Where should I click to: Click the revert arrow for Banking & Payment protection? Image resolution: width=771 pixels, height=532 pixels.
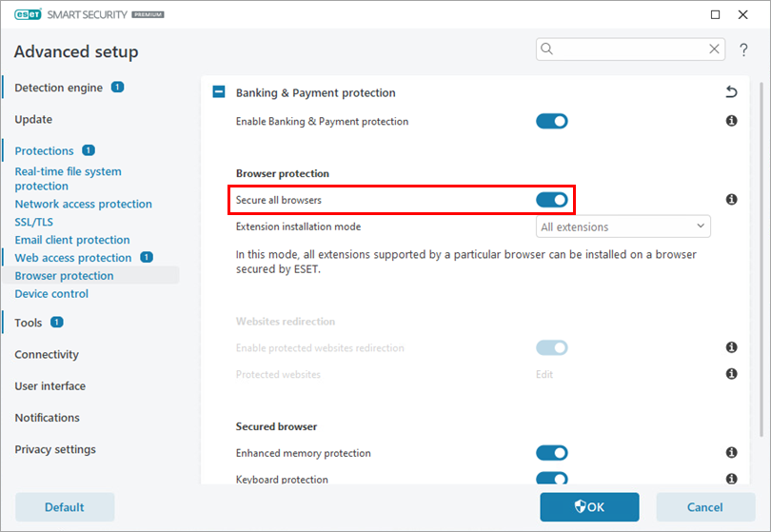[731, 92]
